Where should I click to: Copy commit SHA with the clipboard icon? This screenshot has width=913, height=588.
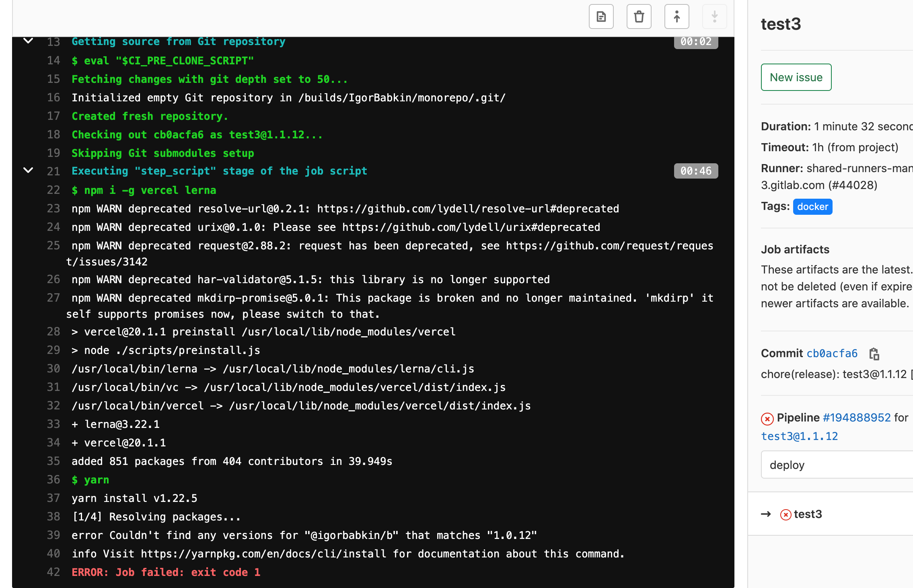[x=874, y=354]
